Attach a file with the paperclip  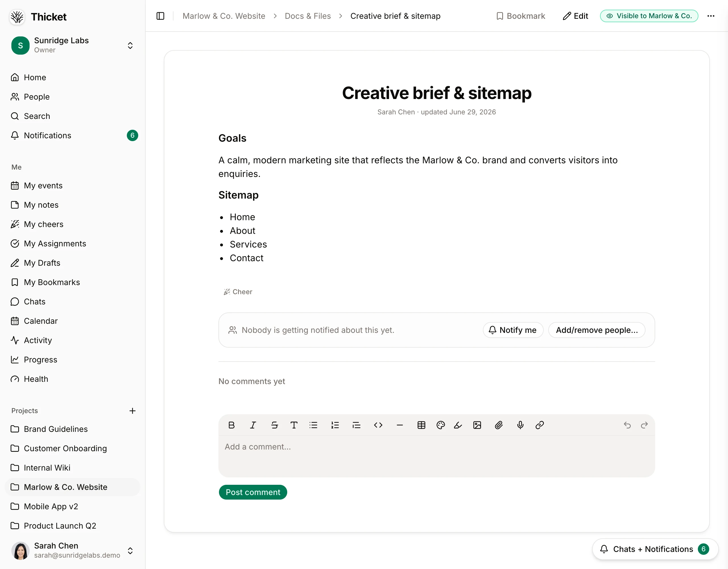(x=499, y=425)
